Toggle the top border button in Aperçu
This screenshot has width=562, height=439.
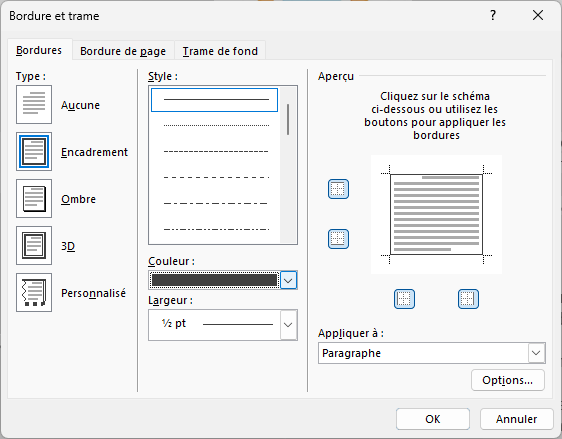(338, 189)
